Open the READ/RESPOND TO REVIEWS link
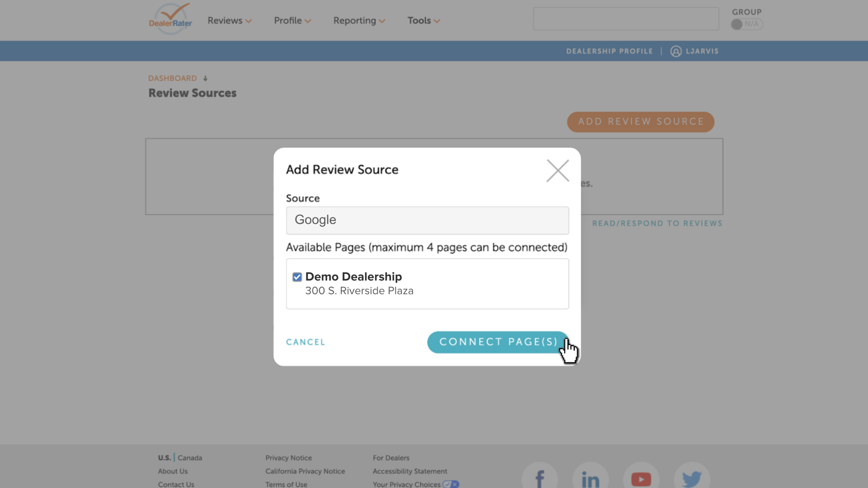 (x=657, y=223)
